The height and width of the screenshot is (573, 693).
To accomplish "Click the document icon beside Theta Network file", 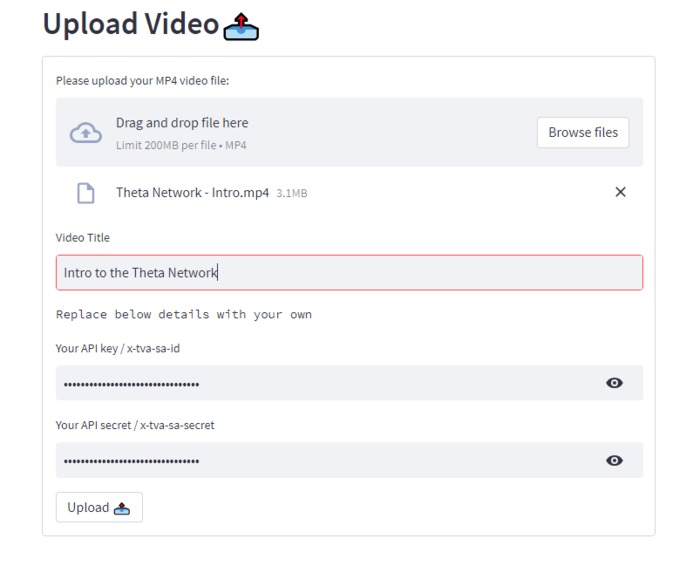I will point(86,193).
